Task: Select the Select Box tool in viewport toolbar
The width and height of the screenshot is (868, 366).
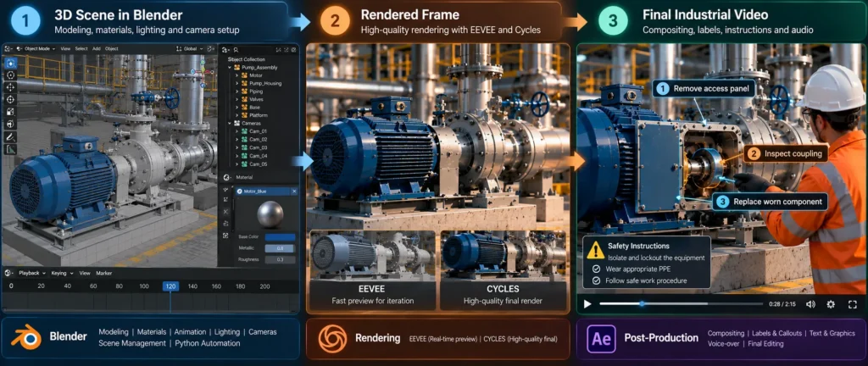Action: click(10, 63)
